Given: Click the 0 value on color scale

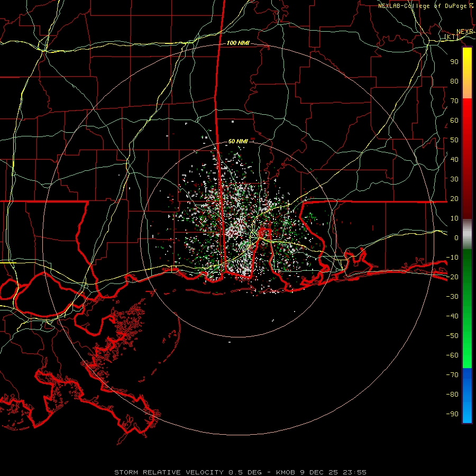Looking at the screenshot, I should tap(456, 237).
